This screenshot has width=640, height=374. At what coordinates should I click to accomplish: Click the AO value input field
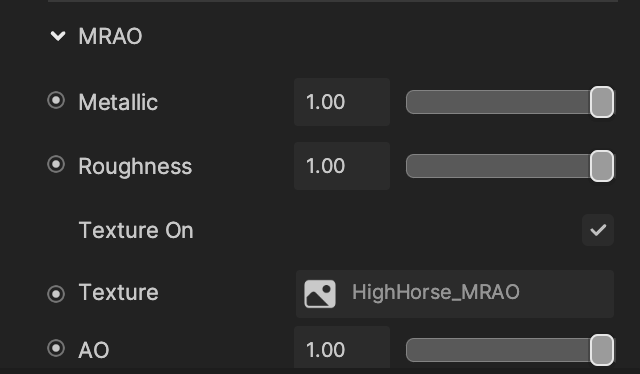point(342,349)
